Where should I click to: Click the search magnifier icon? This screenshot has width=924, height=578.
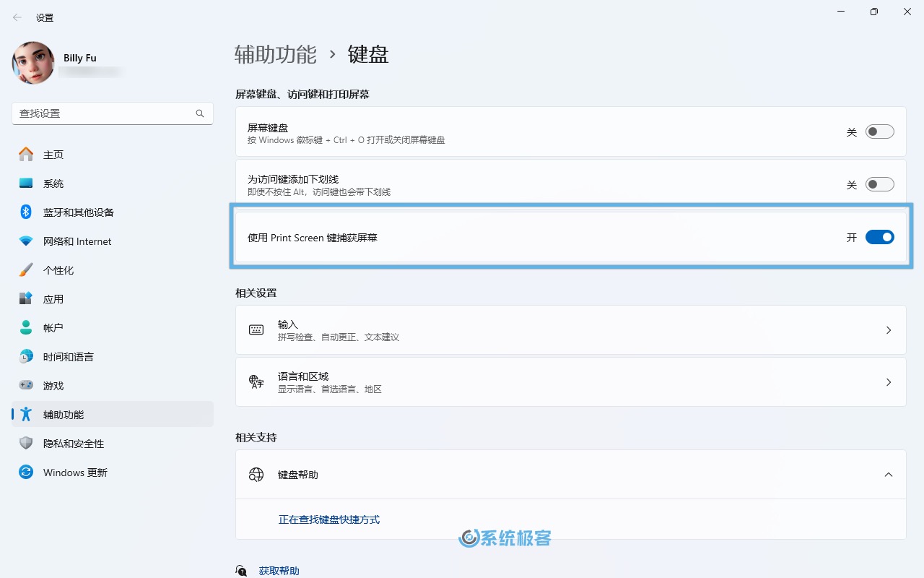200,113
